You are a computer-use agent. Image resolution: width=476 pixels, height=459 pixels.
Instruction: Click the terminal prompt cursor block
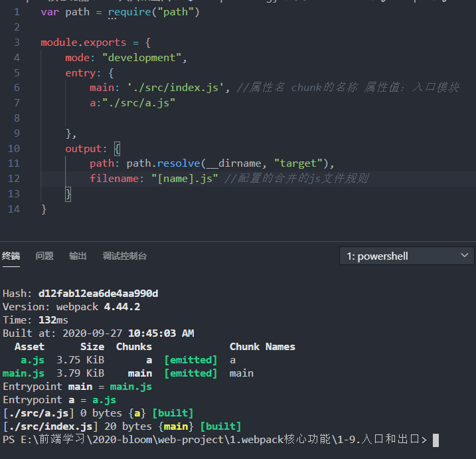(436, 440)
